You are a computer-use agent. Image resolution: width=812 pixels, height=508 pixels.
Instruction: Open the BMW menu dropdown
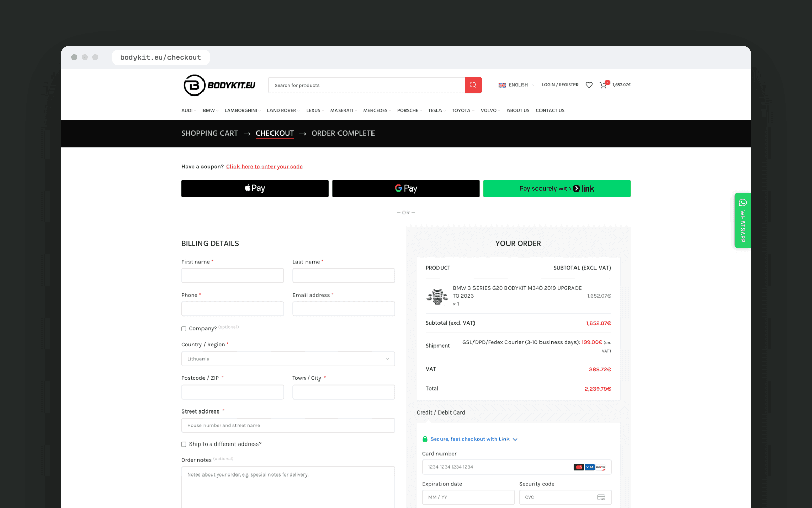[x=210, y=110]
